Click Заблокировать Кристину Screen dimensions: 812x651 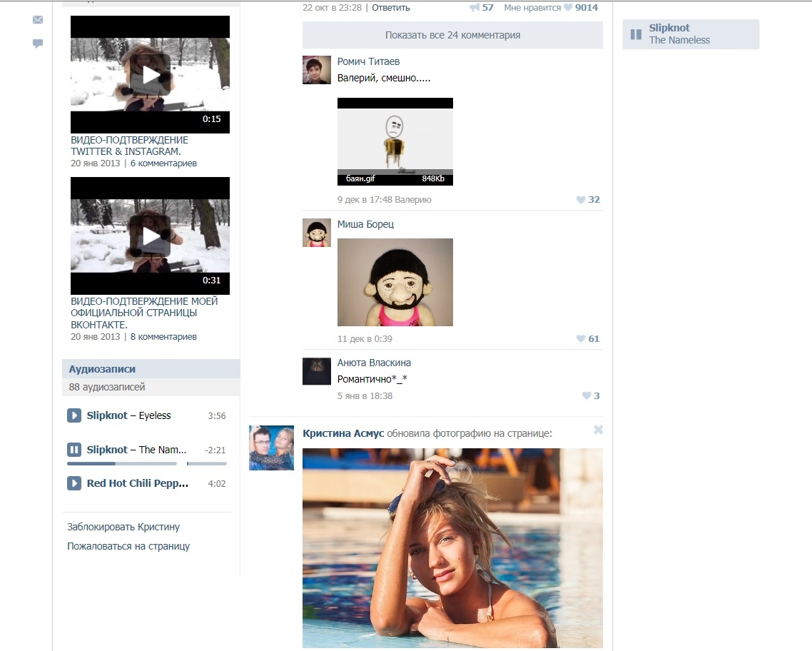point(123,527)
